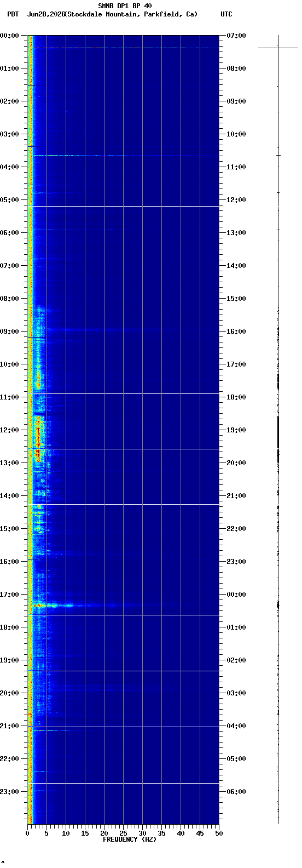The height and width of the screenshot is (868, 302).
Task: Click the frequency axis value 50
Action: coord(219,833)
